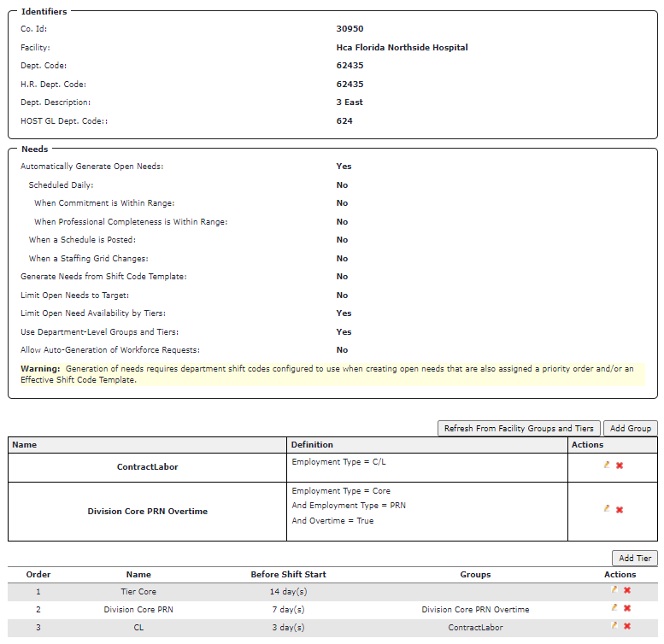Image resolution: width=664 pixels, height=644 pixels.
Task: Click the '14 day(s)' value
Action: (x=288, y=592)
